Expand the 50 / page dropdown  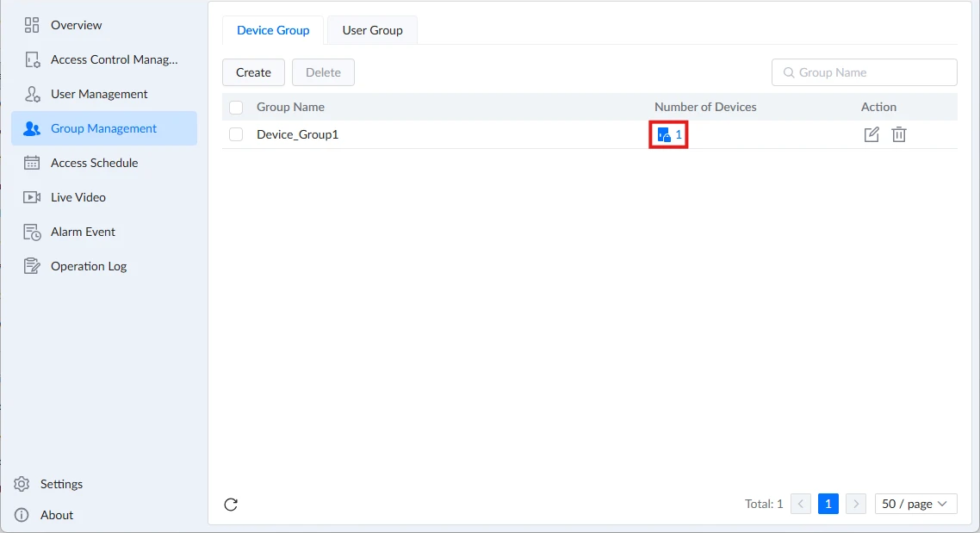click(x=915, y=504)
